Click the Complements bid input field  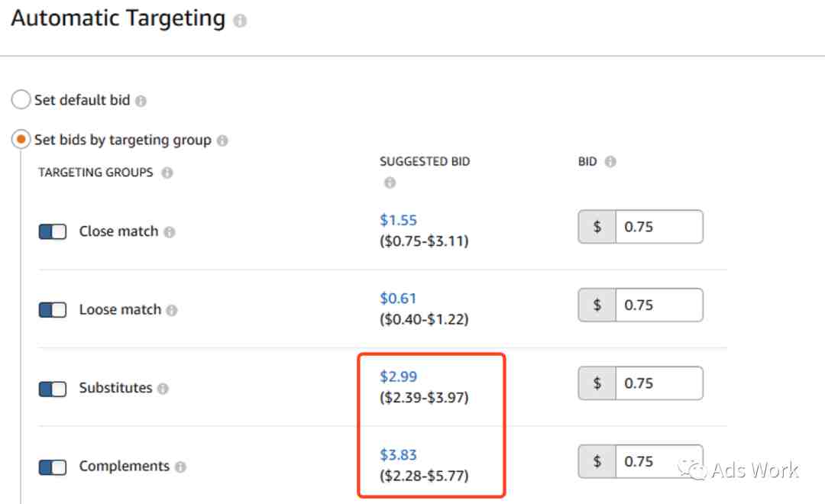(x=658, y=461)
